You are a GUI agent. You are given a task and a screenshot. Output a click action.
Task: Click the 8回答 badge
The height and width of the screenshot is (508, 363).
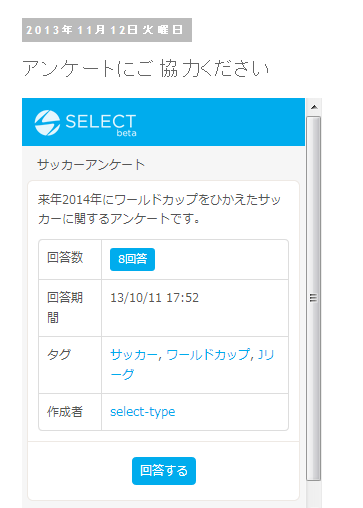tap(132, 259)
